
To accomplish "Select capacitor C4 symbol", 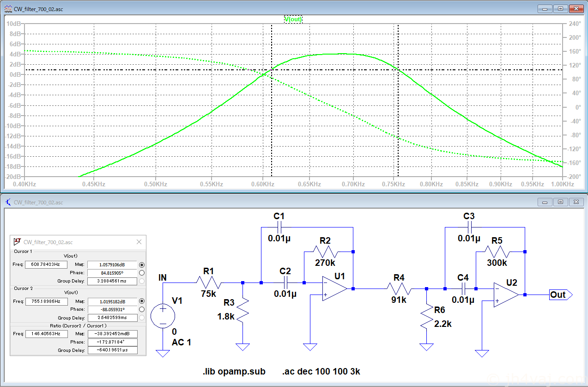I will tap(463, 289).
